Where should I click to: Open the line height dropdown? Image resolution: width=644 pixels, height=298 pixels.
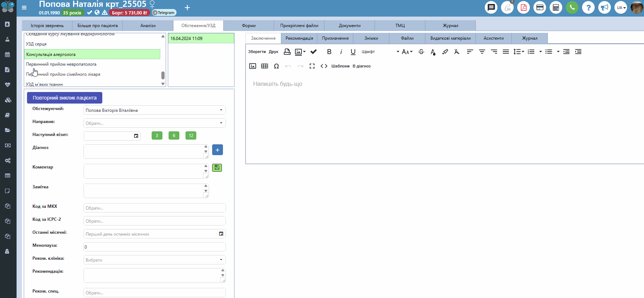[519, 52]
